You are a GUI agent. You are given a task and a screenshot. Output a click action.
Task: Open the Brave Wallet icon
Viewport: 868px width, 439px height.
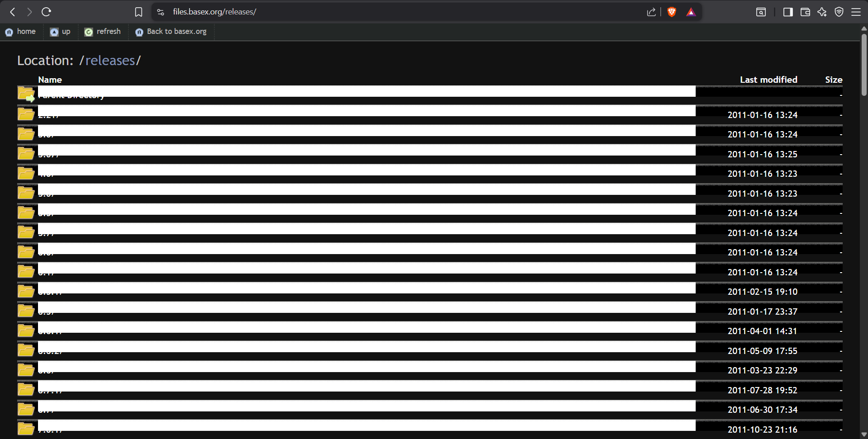805,12
